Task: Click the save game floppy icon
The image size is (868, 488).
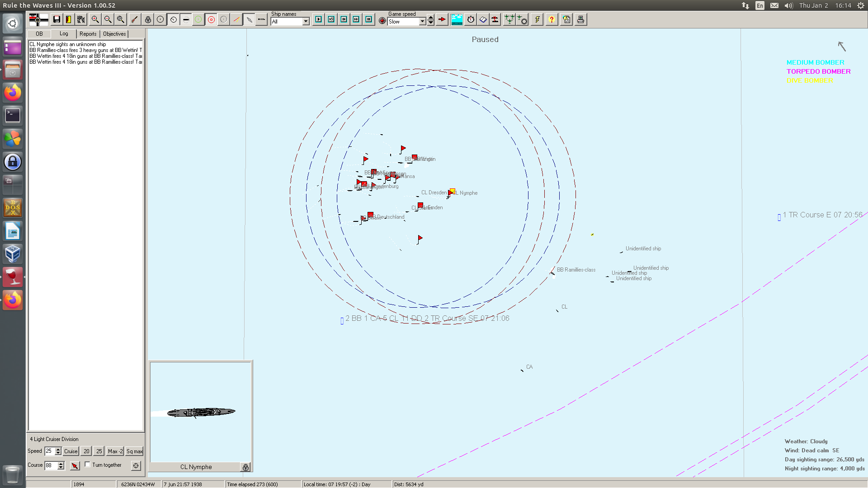Action: (57, 19)
